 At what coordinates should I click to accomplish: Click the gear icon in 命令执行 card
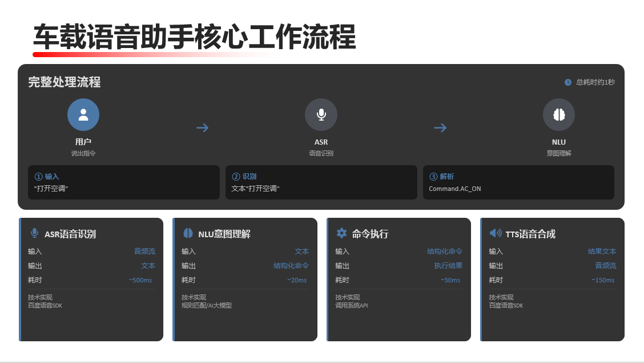[x=342, y=233]
